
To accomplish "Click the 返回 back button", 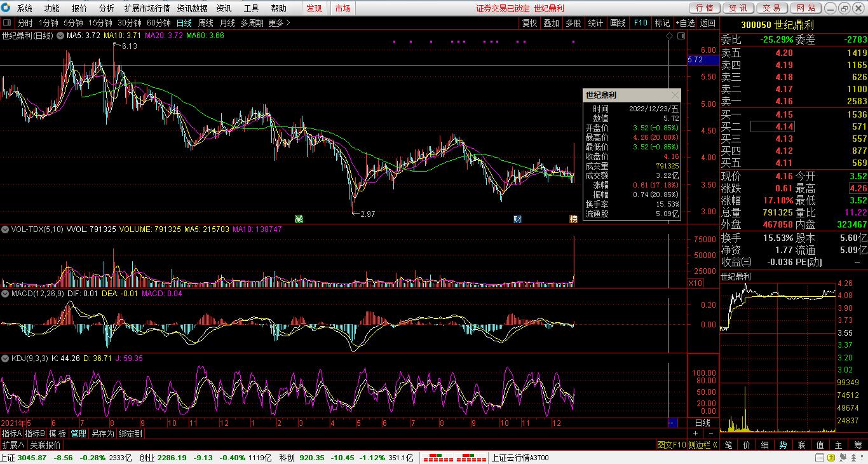I will pos(707,23).
